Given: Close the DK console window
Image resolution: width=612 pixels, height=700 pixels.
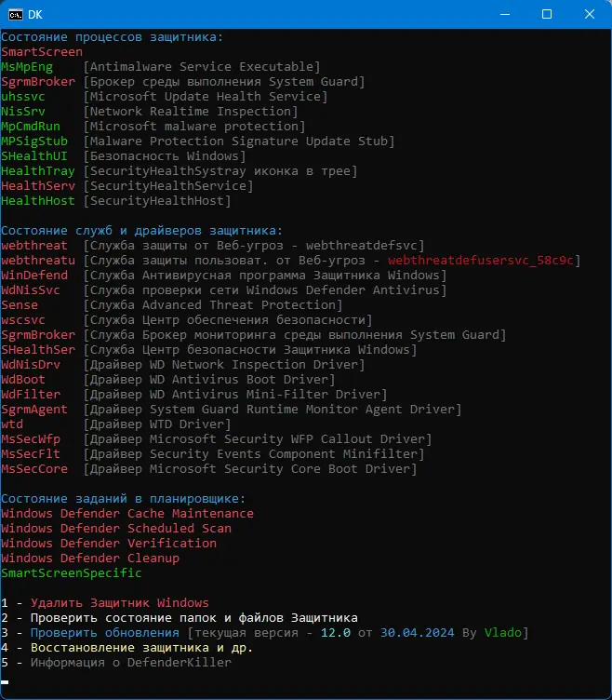Looking at the screenshot, I should tap(590, 14).
